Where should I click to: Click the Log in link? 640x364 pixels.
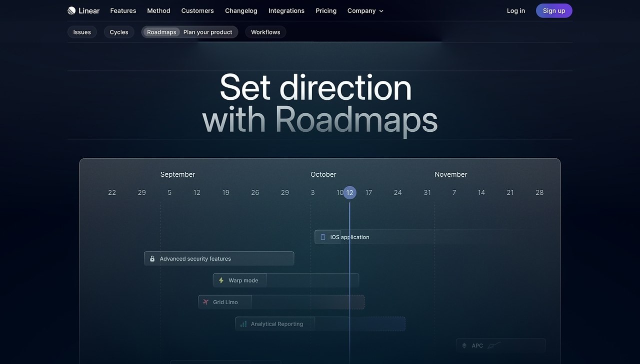516,10
